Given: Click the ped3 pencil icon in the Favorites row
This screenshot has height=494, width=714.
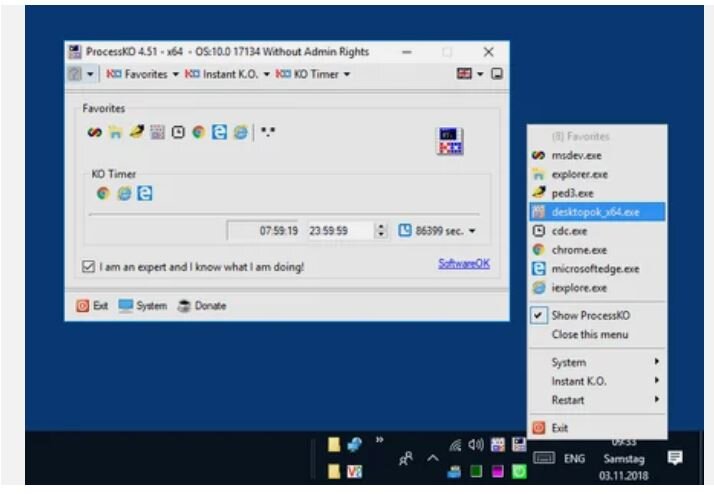Looking at the screenshot, I should [x=136, y=132].
